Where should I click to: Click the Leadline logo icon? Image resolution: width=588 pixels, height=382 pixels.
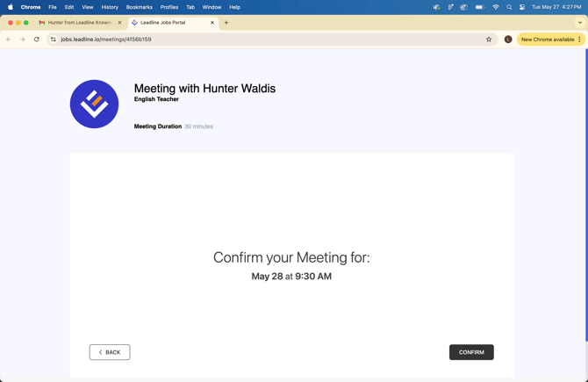point(94,104)
